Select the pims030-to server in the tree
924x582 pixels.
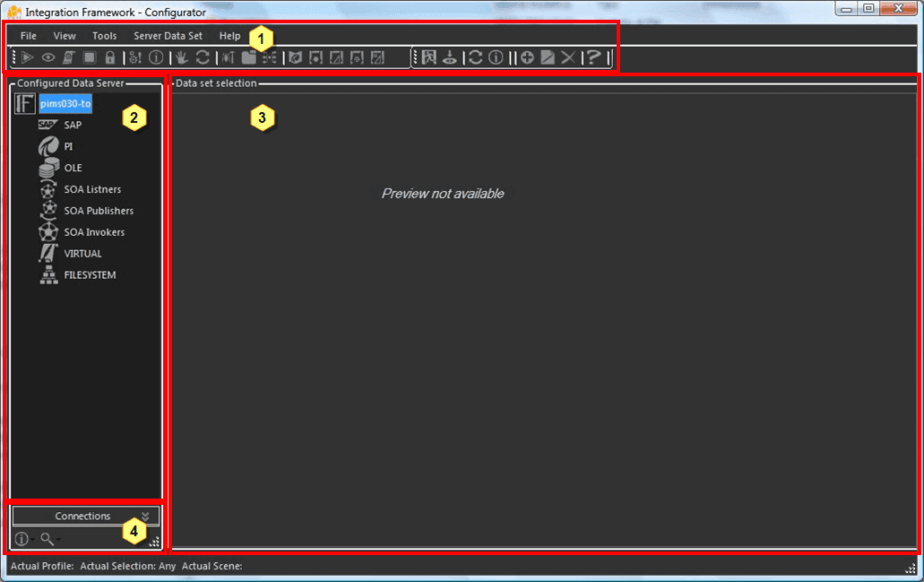point(65,103)
